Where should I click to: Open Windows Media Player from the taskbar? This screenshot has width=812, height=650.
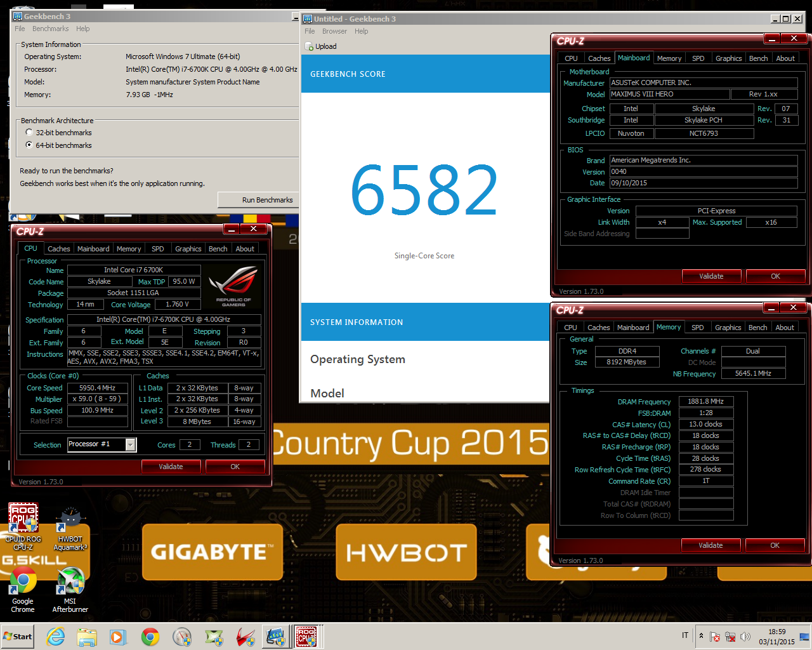[118, 637]
